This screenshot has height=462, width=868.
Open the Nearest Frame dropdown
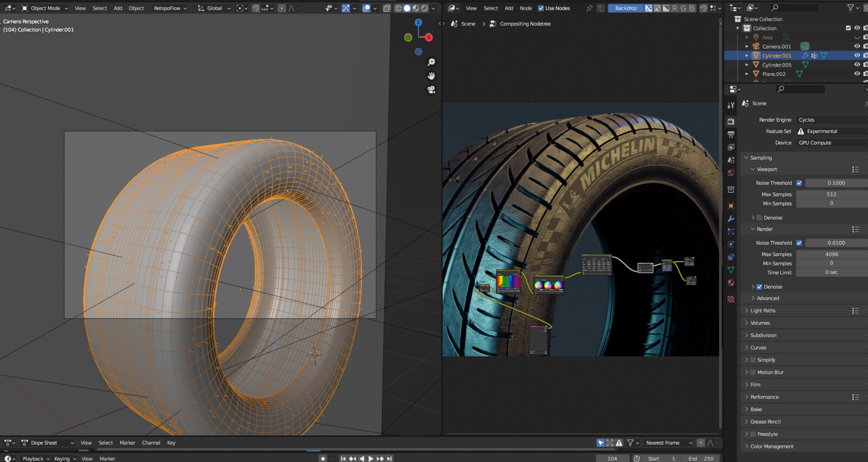click(x=668, y=443)
